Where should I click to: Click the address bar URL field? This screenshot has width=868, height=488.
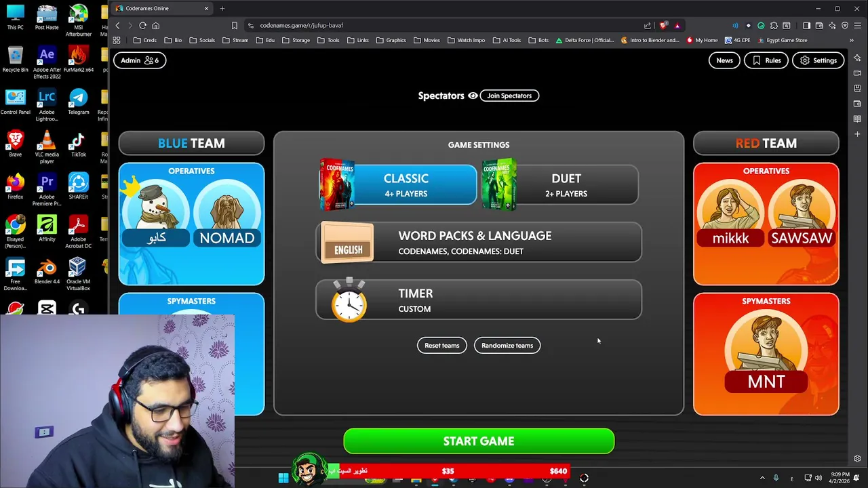(x=441, y=26)
